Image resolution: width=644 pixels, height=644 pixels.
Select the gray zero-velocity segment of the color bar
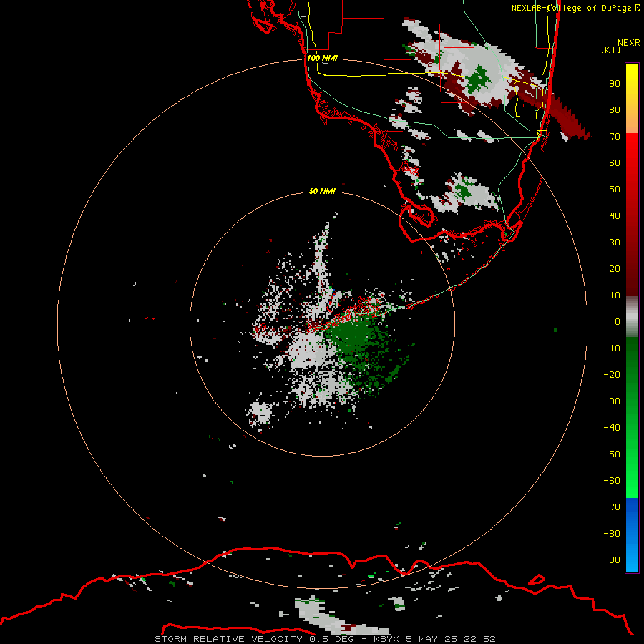pos(632,317)
